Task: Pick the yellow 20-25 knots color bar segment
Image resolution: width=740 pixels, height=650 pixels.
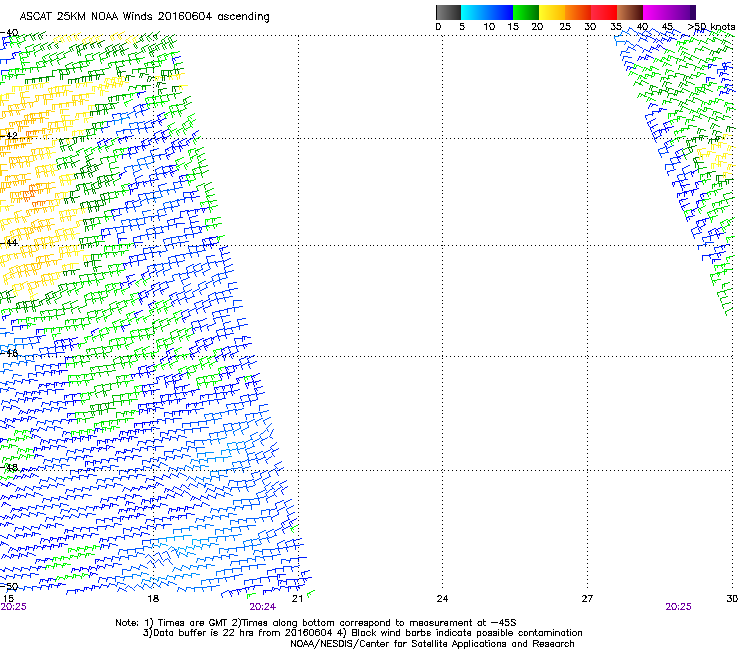Action: point(552,12)
